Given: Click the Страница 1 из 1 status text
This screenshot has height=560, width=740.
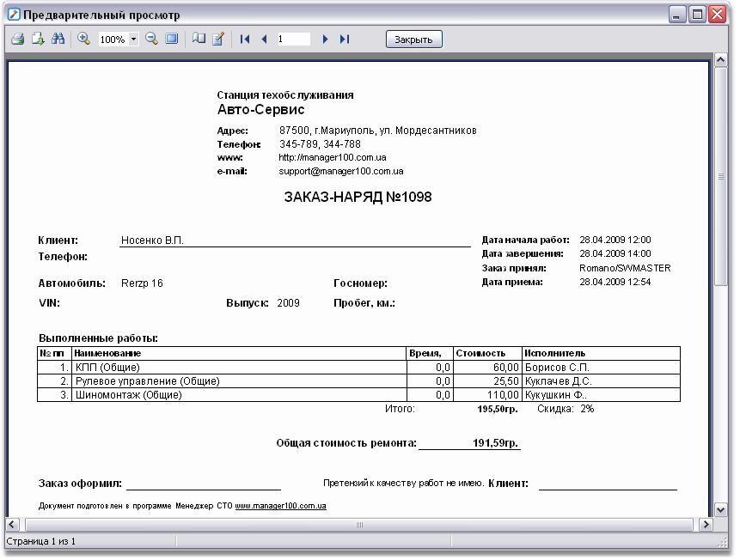Looking at the screenshot, I should [41, 542].
